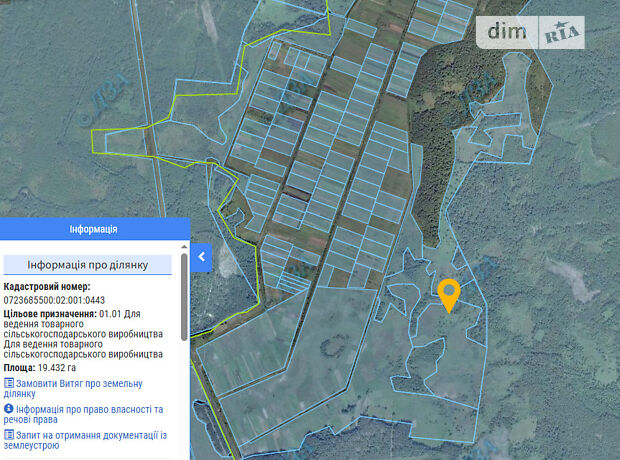Open Інформація про право власності link
The image size is (620, 460).
tap(88, 415)
